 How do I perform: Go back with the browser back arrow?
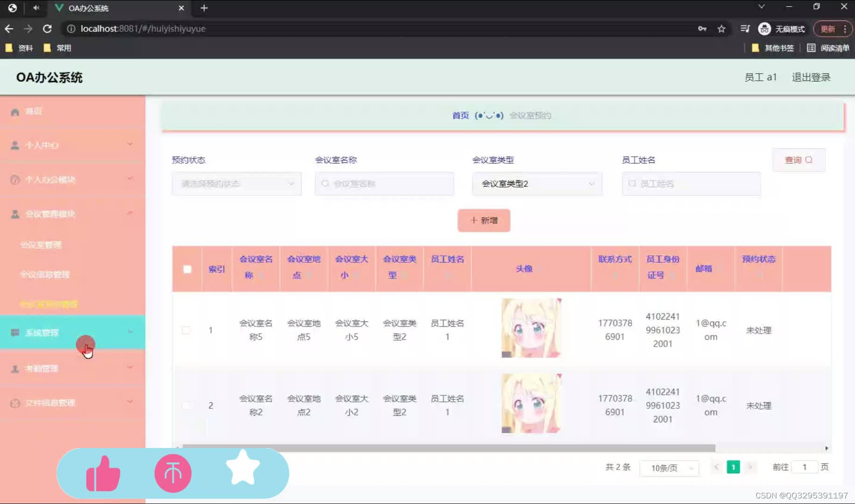click(9, 28)
